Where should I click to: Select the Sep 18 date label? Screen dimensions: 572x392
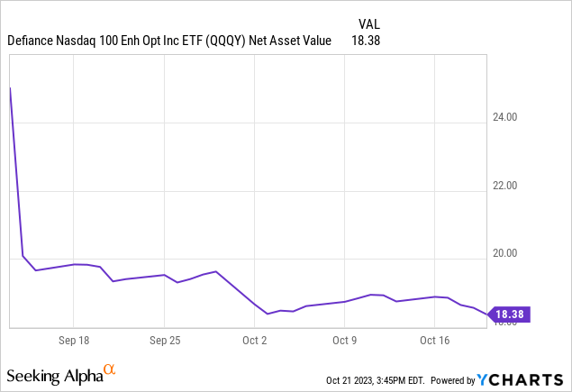pyautogui.click(x=74, y=342)
